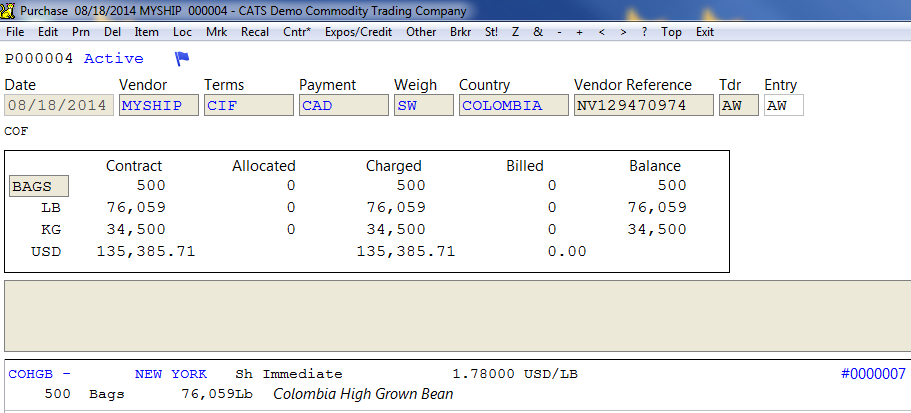
Task: Open help with the ? menu item
Action: pyautogui.click(x=644, y=32)
